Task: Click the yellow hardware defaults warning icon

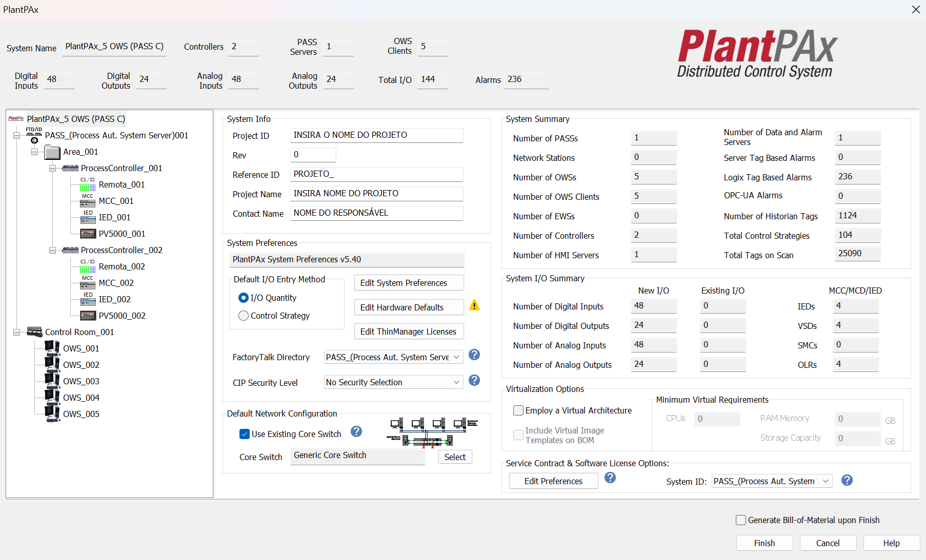Action: tap(474, 305)
